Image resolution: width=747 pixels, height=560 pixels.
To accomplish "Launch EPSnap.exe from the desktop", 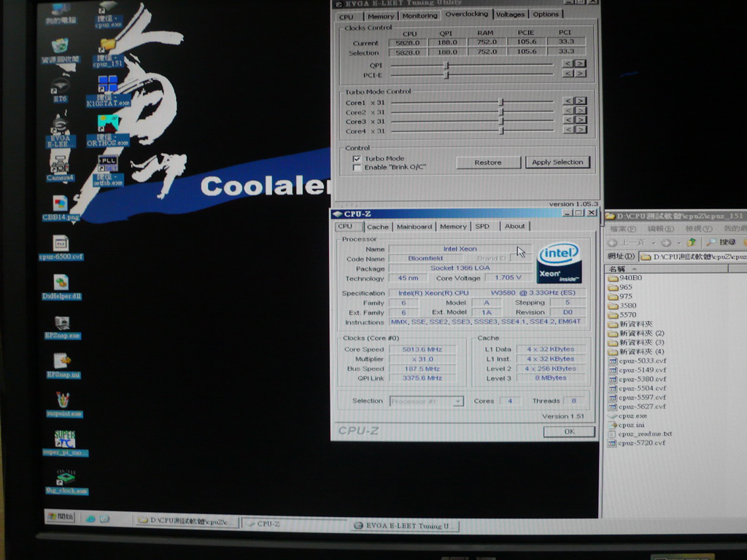I will pos(63,327).
